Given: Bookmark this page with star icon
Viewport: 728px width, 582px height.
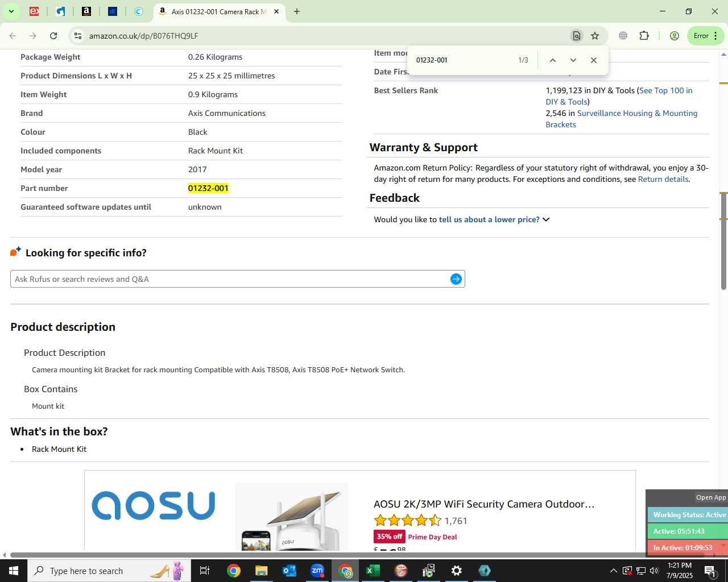Looking at the screenshot, I should (x=595, y=36).
